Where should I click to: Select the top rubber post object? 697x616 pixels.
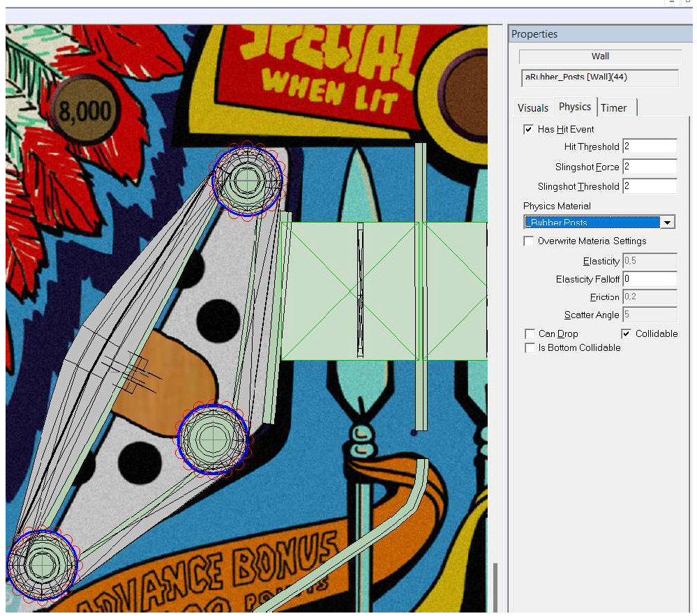[x=247, y=180]
